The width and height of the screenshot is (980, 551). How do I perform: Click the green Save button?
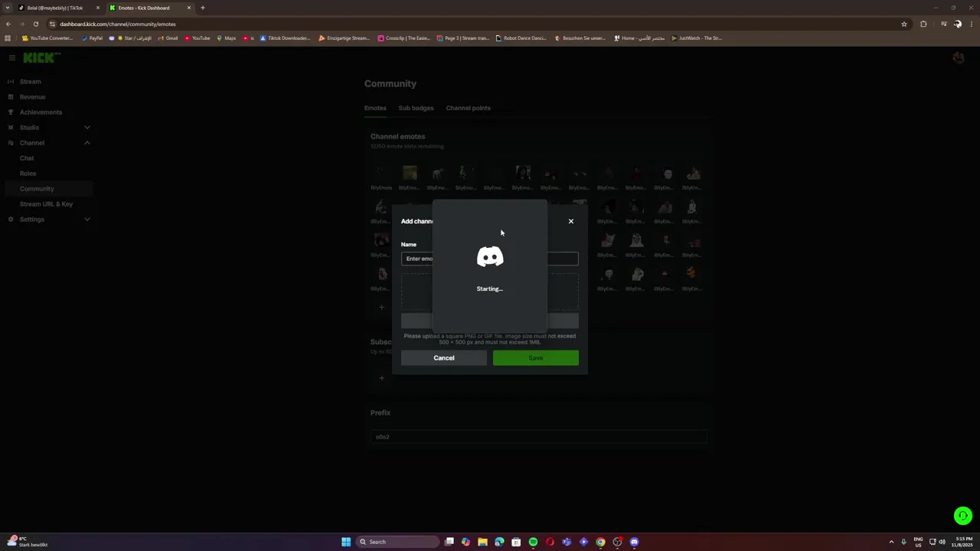tap(536, 358)
